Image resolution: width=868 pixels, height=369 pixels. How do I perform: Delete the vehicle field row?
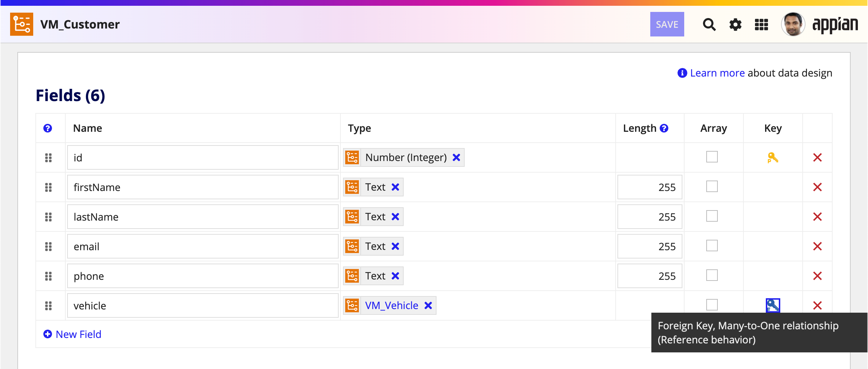(817, 305)
